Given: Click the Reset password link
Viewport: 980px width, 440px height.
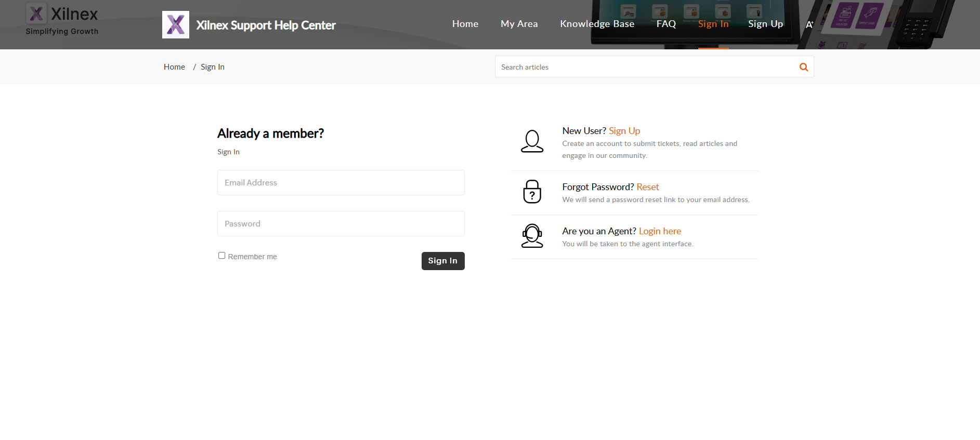Looking at the screenshot, I should tap(647, 187).
